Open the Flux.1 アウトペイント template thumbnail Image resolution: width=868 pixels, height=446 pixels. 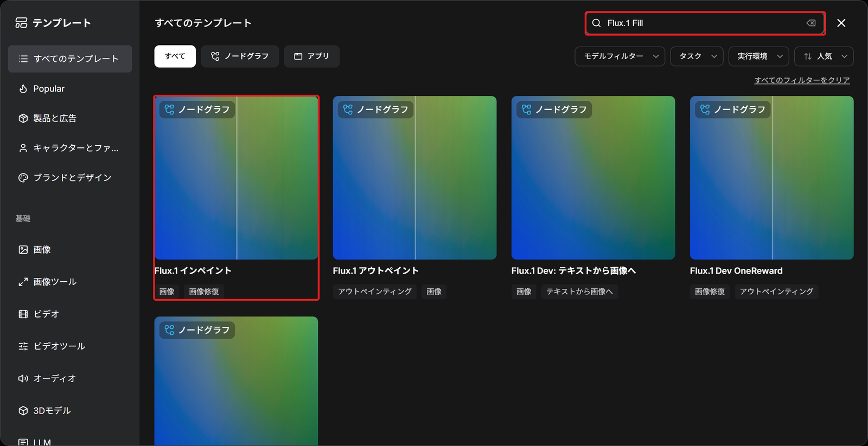(414, 178)
